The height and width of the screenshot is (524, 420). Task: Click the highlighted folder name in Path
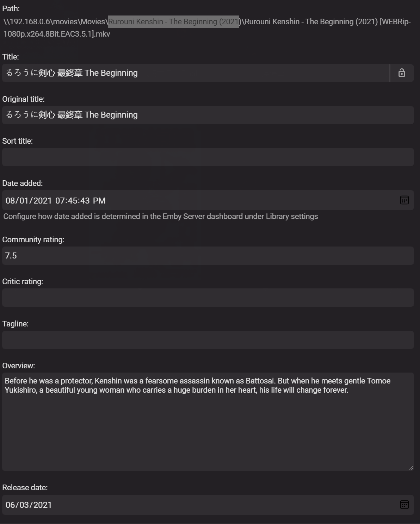173,22
